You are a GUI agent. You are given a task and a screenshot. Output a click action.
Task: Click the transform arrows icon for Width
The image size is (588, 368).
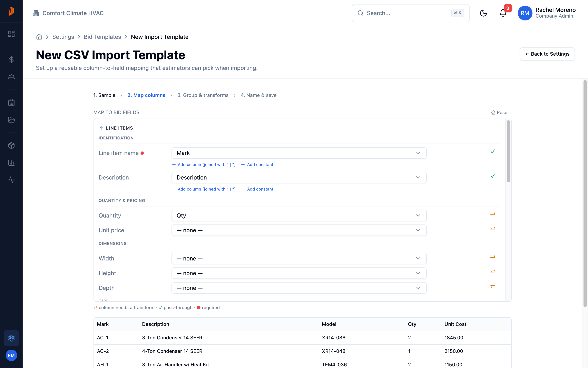pos(492,257)
